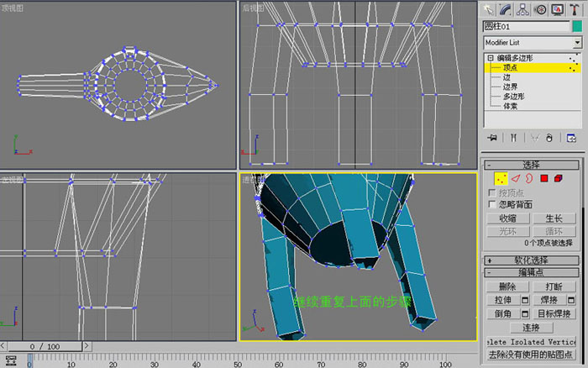Open settings box beside 拉伸

tap(525, 300)
